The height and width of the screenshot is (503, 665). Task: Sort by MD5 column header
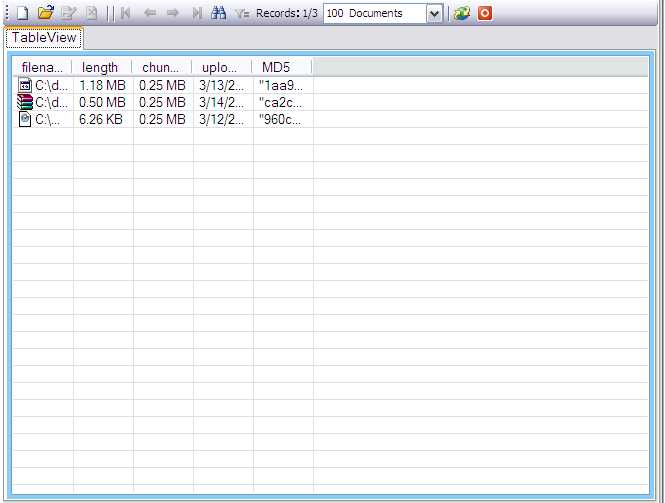coord(282,67)
